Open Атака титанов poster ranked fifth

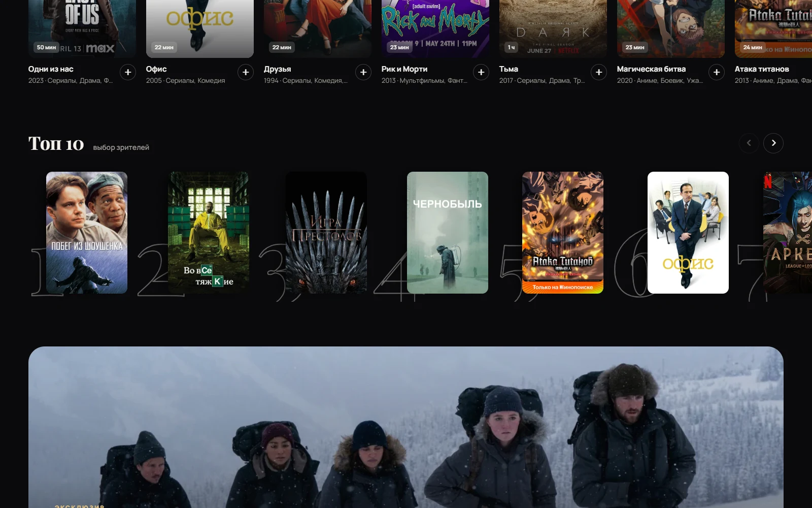coord(563,233)
